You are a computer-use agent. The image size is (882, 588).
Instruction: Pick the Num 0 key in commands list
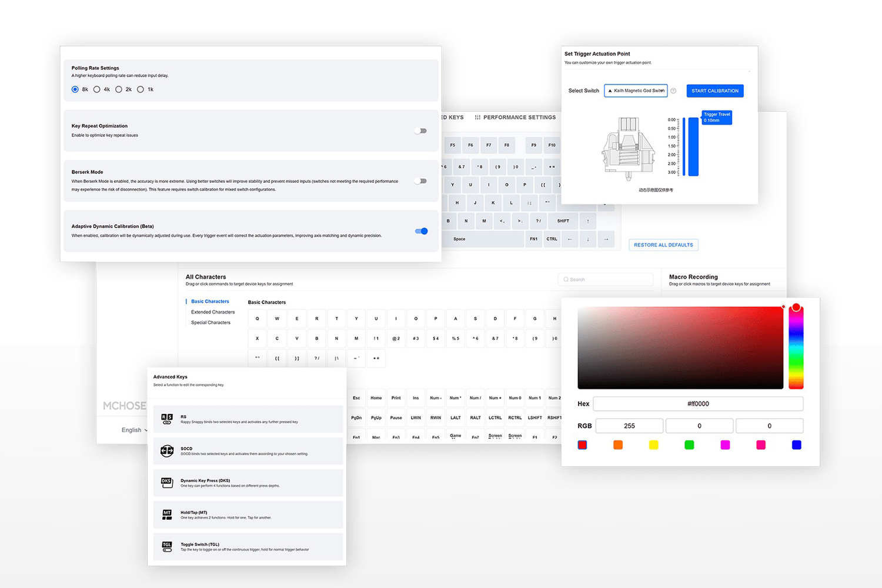coord(515,398)
